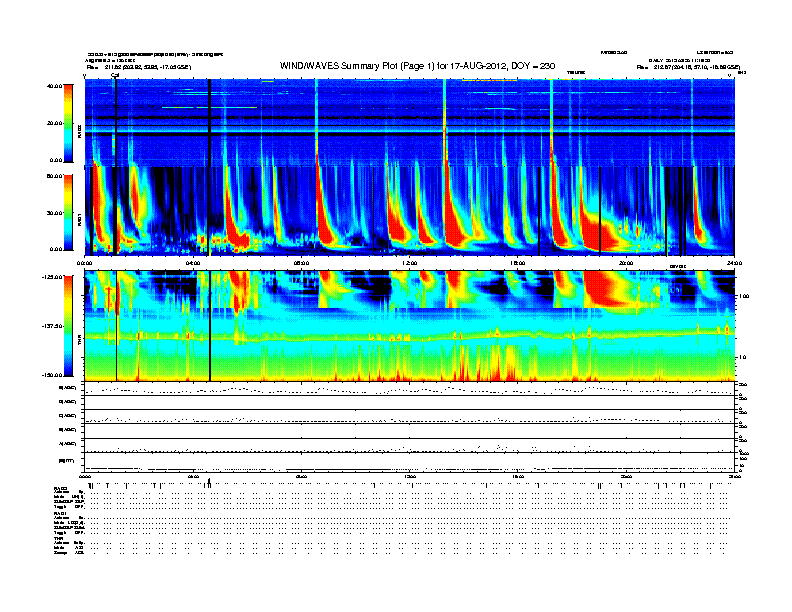Click the 40.00 tick on RAD2 scale
The image size is (792, 612).
pos(54,86)
